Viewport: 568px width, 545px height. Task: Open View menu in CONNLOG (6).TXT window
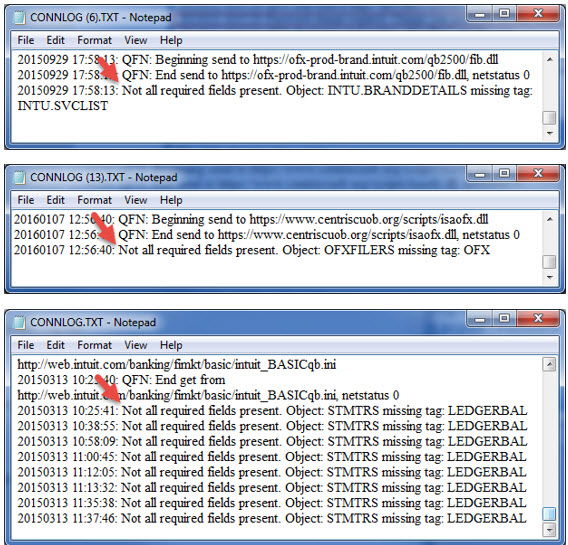136,40
